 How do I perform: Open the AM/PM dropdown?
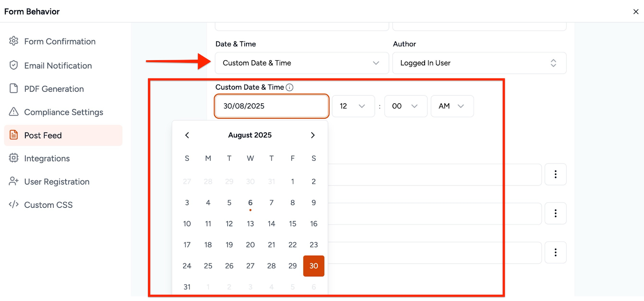(x=452, y=106)
